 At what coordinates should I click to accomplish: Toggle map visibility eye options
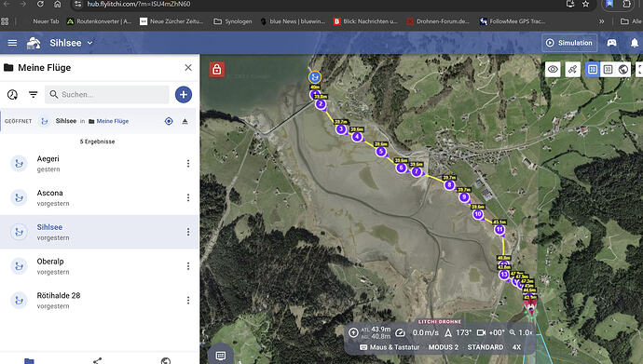coord(553,69)
